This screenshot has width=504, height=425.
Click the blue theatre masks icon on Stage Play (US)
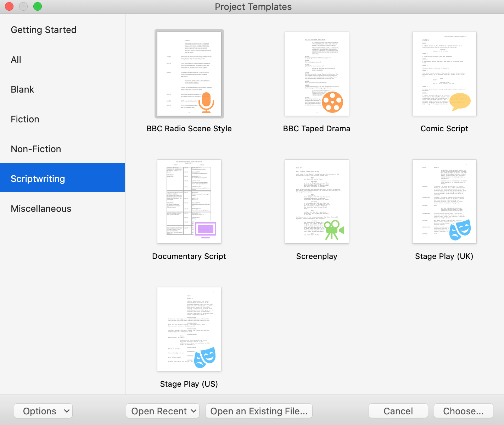click(x=205, y=357)
